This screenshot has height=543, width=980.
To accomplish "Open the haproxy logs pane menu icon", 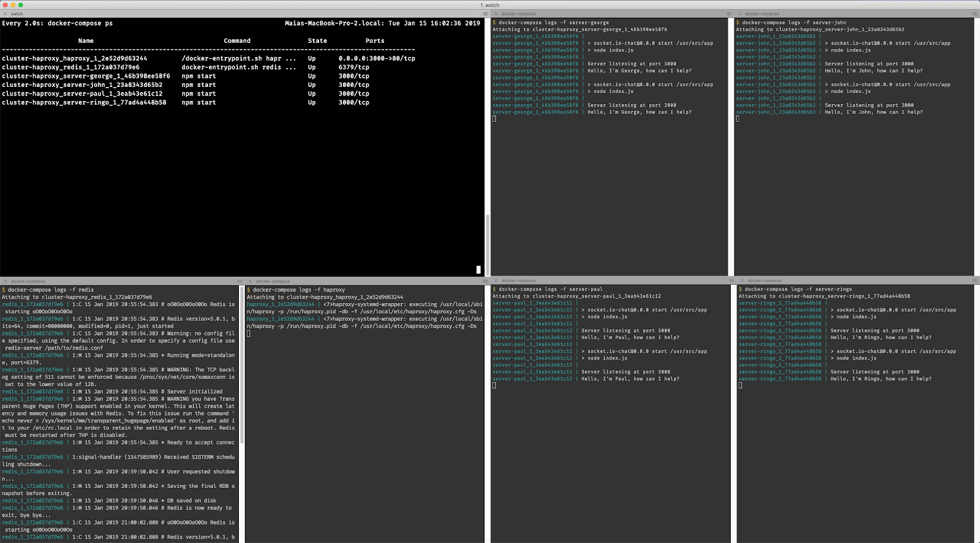I will click(485, 281).
